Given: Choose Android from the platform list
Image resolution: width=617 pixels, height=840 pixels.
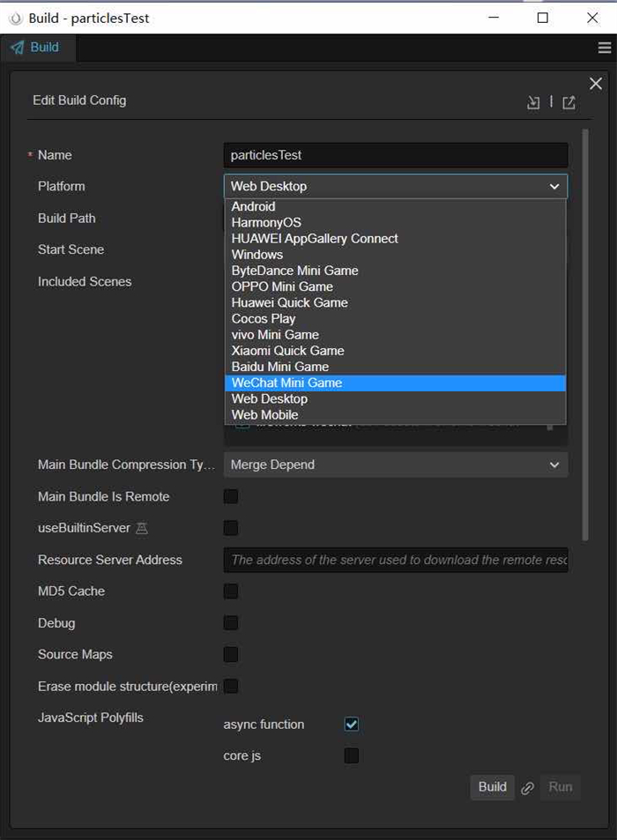Looking at the screenshot, I should pos(254,206).
